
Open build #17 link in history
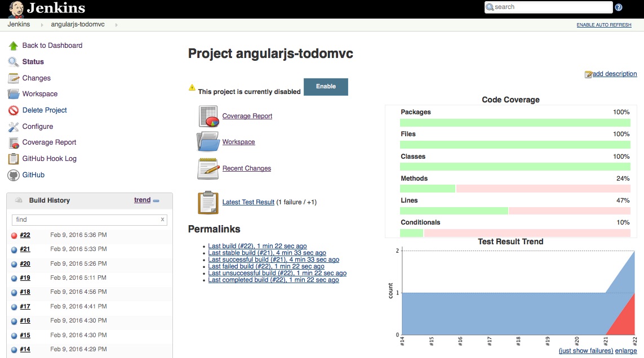(x=25, y=307)
